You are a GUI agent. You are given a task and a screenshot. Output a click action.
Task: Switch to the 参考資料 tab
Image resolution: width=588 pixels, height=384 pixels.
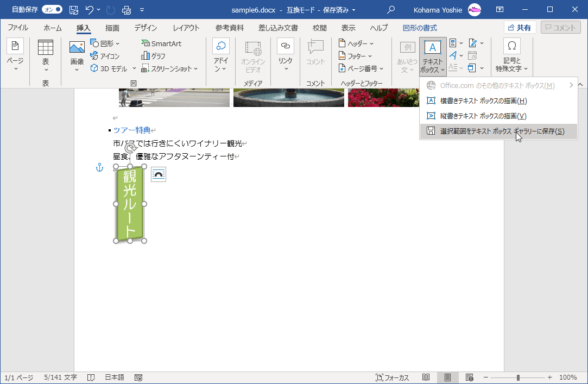230,28
